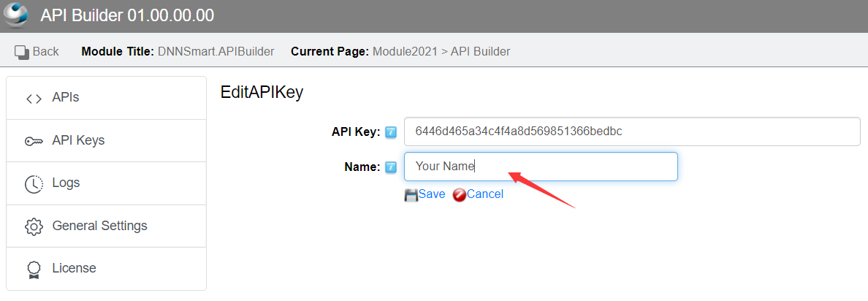Click the Save floppy disk icon
This screenshot has width=868, height=301.
point(411,195)
